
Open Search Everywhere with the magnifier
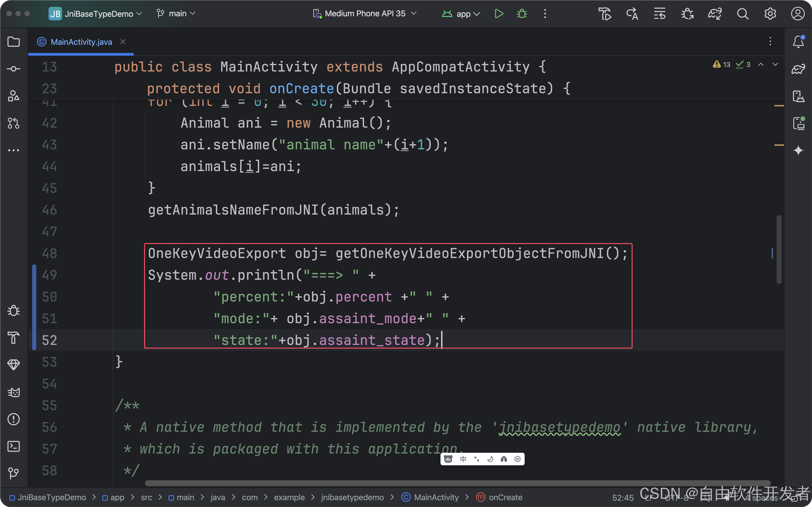pos(742,13)
